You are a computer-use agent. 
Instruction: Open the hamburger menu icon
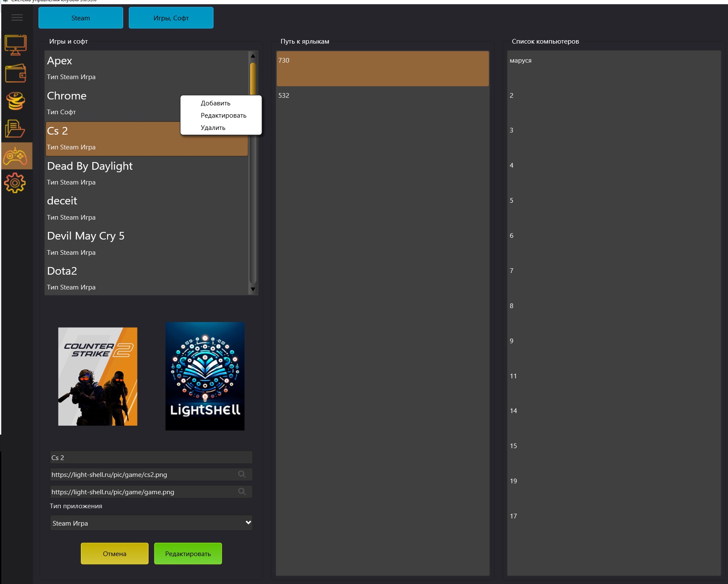click(17, 18)
